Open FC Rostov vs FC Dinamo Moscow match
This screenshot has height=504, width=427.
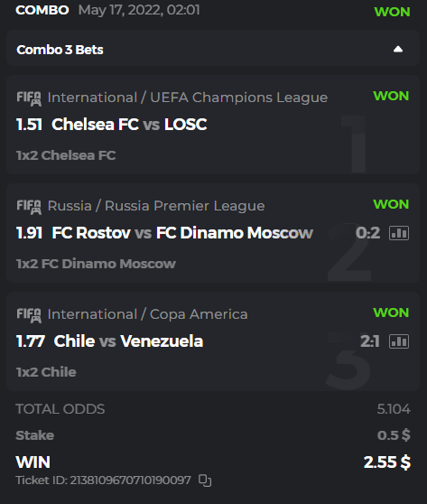(x=182, y=233)
